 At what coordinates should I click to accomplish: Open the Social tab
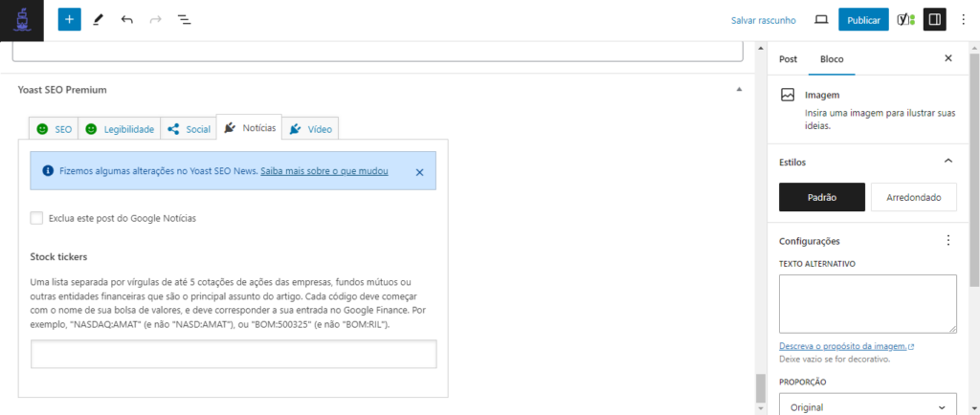pos(189,129)
